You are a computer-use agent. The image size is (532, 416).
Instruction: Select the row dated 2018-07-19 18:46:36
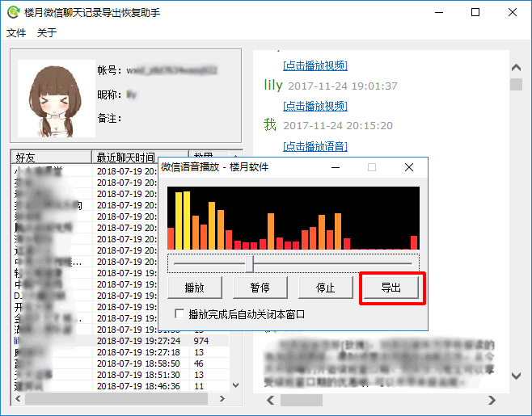point(120,386)
